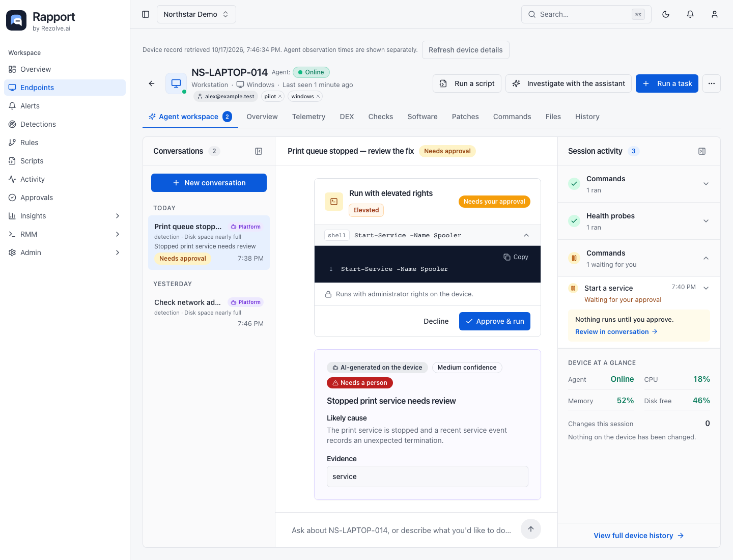This screenshot has height=560, width=733.
Task: Expand the Admin menu
Action: tap(65, 253)
